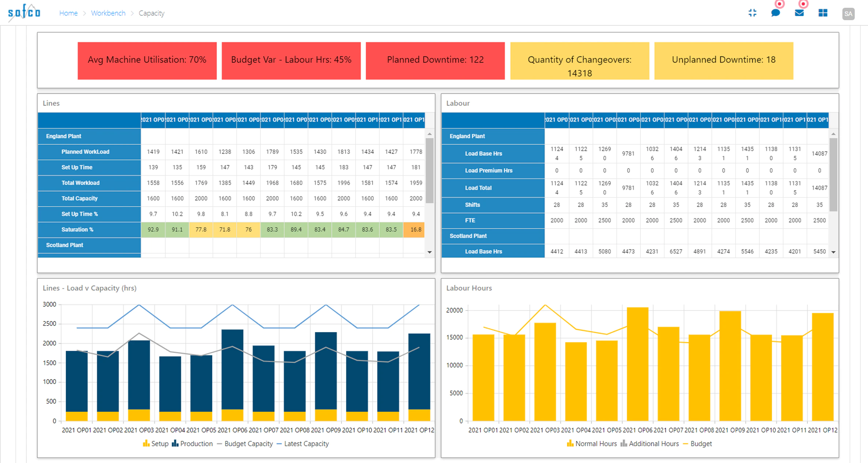
Task: Open the chat messages icon
Action: point(775,13)
